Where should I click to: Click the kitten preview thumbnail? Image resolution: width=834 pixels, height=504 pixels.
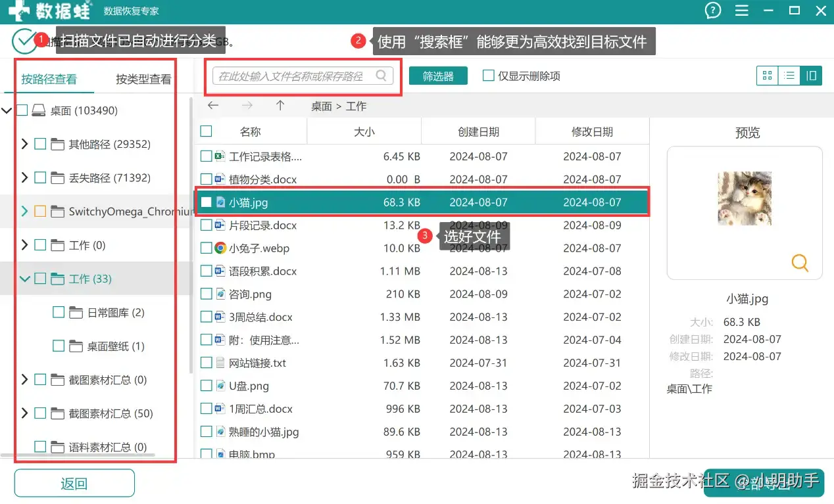(x=744, y=198)
